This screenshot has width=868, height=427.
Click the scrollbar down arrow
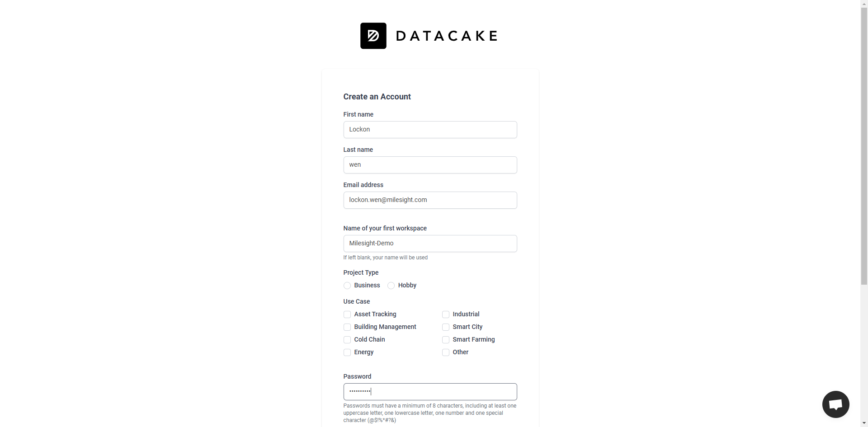(864, 423)
